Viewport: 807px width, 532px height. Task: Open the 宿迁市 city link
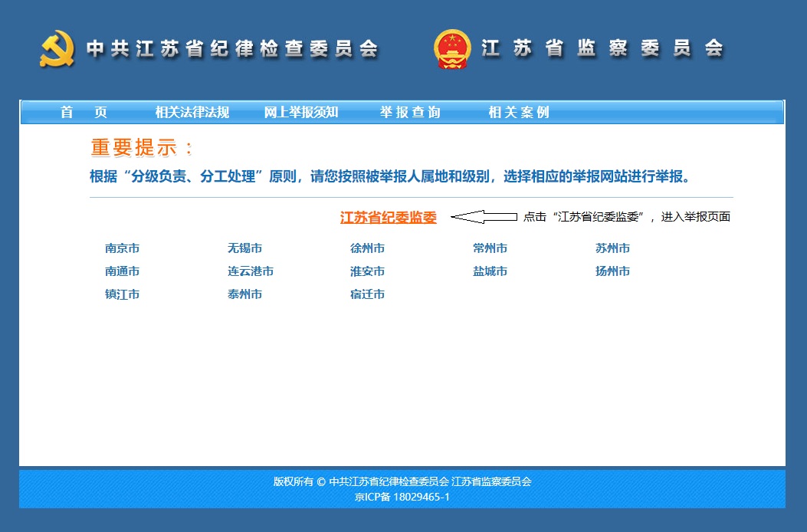(367, 294)
